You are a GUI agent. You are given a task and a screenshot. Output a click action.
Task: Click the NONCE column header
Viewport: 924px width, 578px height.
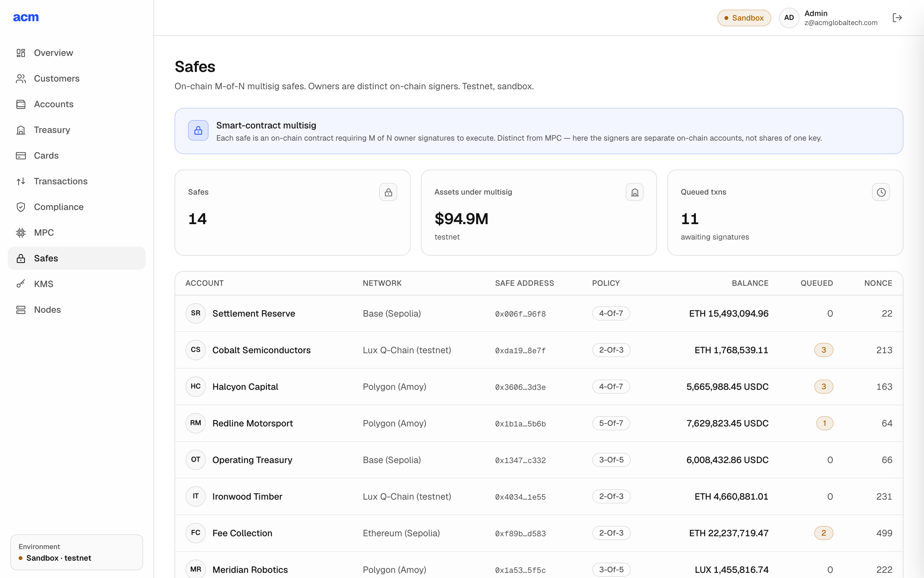point(878,283)
